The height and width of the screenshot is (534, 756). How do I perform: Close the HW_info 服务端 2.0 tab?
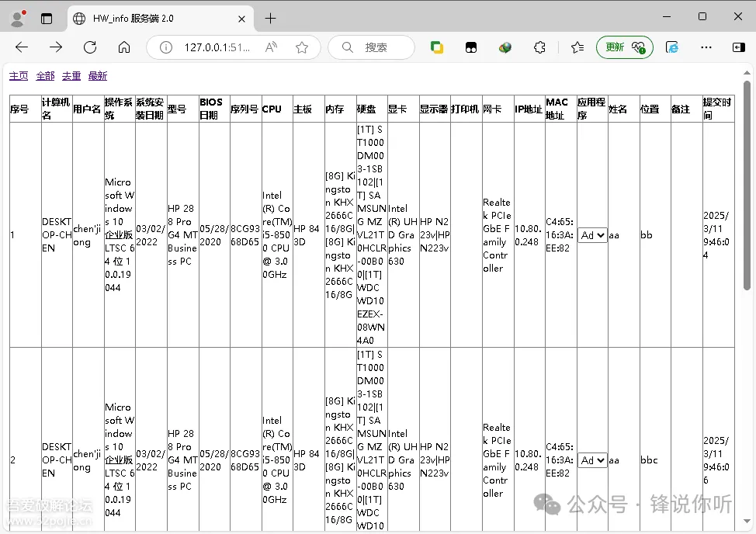[x=241, y=19]
